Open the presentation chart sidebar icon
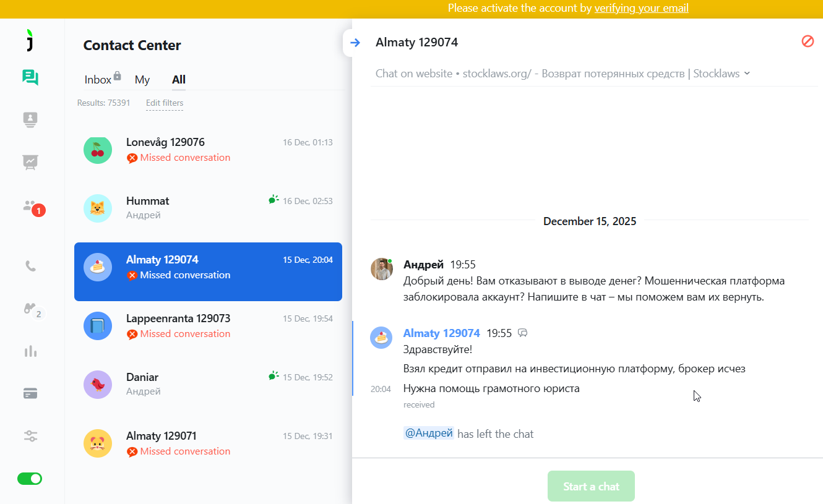 coord(30,161)
